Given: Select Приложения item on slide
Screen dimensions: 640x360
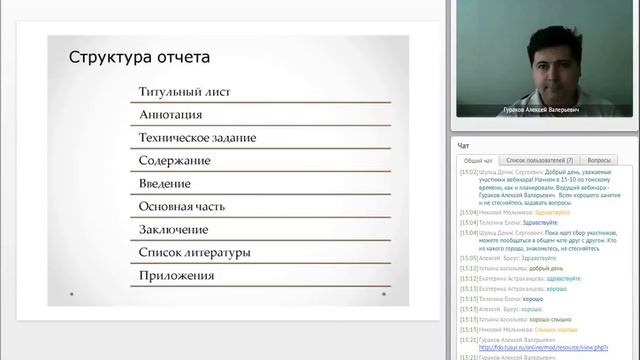Looking at the screenshot, I should (176, 276).
